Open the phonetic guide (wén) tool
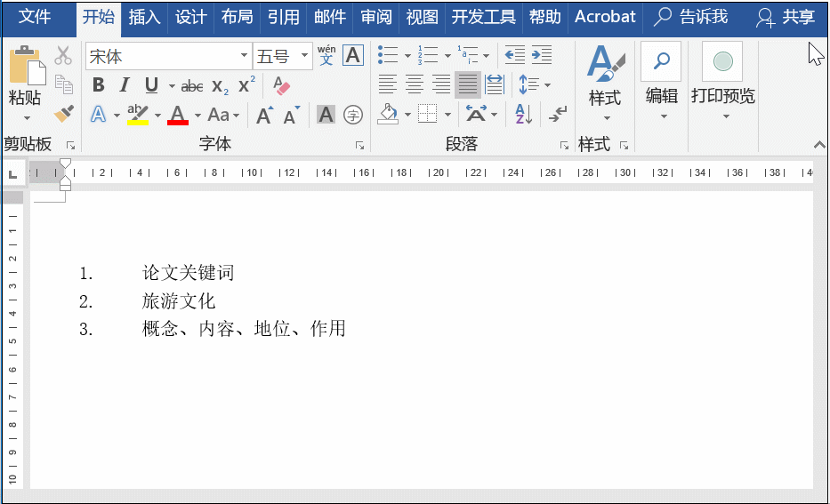This screenshot has height=504, width=830. pyautogui.click(x=326, y=55)
